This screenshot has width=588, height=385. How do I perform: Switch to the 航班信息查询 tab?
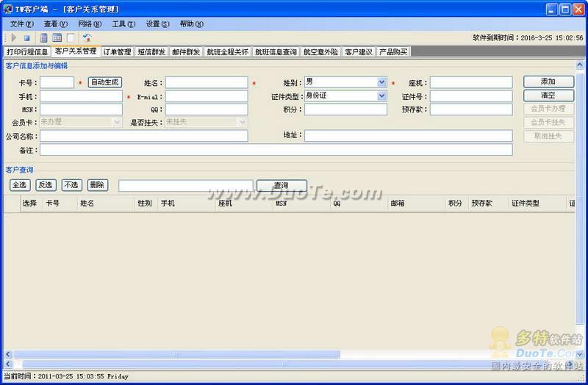pyautogui.click(x=276, y=51)
